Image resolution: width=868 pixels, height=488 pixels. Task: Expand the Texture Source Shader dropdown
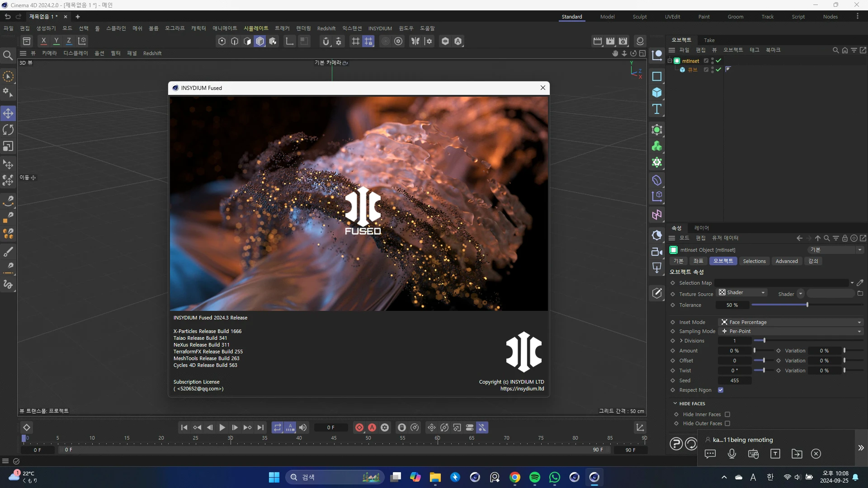click(742, 292)
